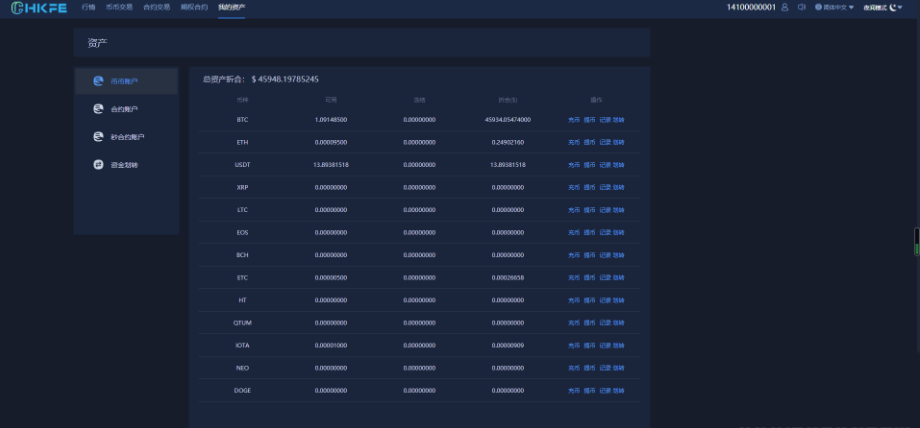Click the 币种 column header
Screen dimensions: 920x428
pyautogui.click(x=242, y=100)
